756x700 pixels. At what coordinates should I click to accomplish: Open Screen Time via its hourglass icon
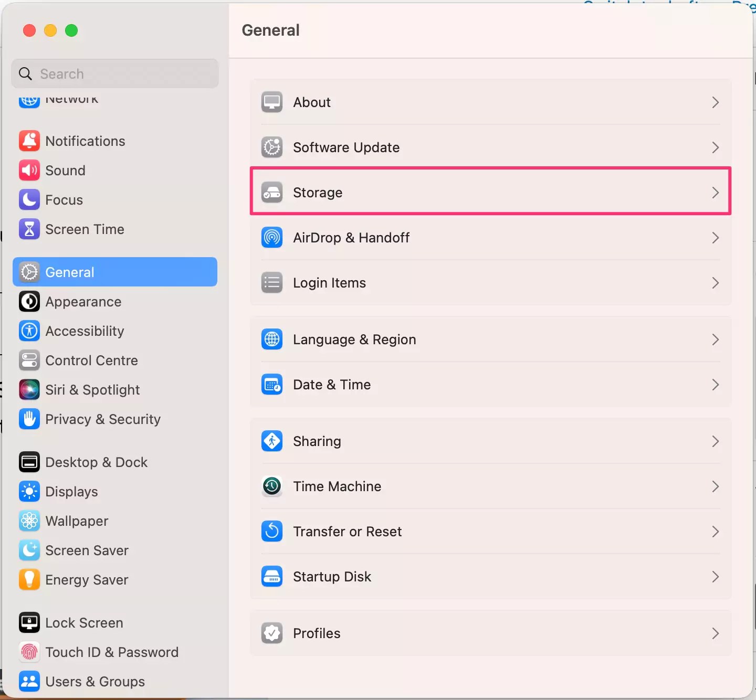pos(29,229)
